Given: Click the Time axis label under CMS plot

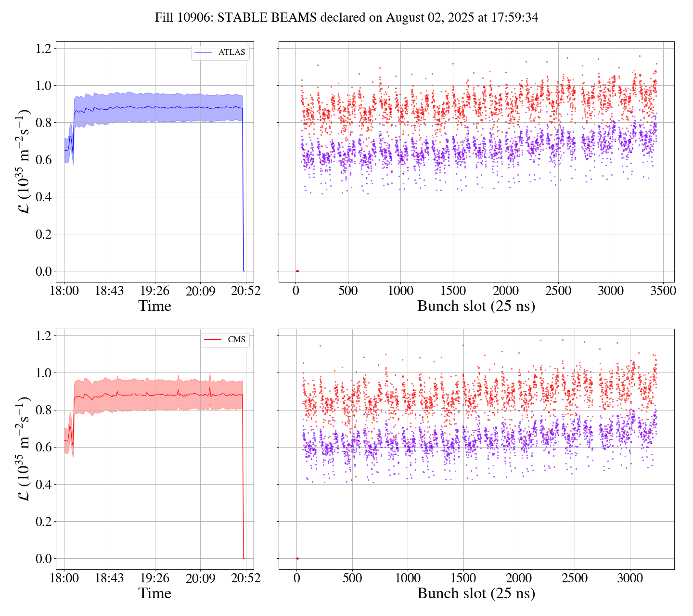Looking at the screenshot, I should pos(155,593).
